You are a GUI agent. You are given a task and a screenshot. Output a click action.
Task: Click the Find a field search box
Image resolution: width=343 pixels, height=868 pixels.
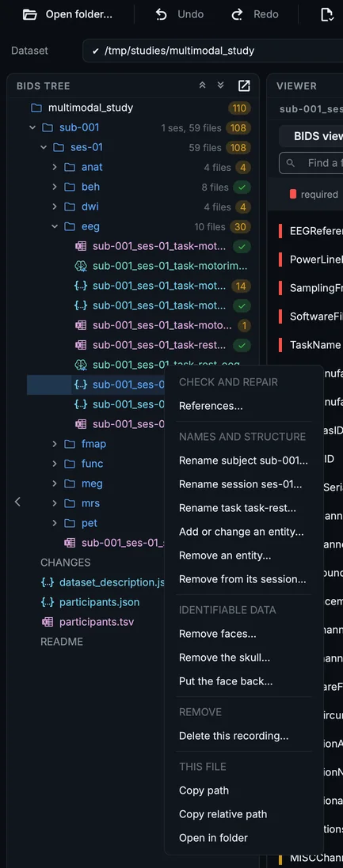pos(311,163)
